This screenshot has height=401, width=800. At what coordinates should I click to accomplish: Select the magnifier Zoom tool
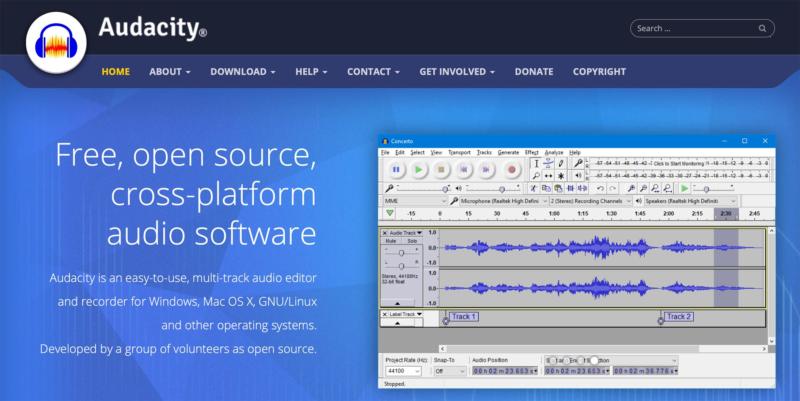pyautogui.click(x=536, y=176)
